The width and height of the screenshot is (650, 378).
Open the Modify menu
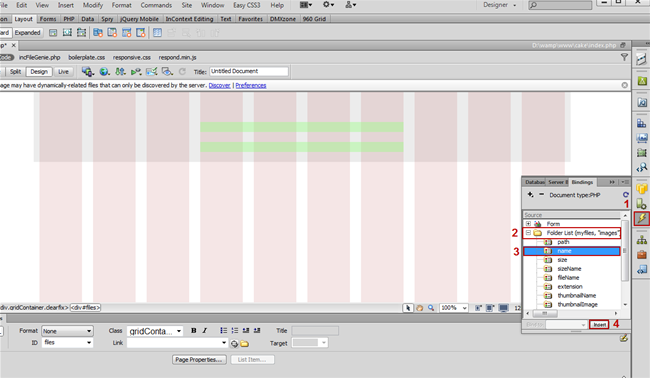tap(93, 5)
